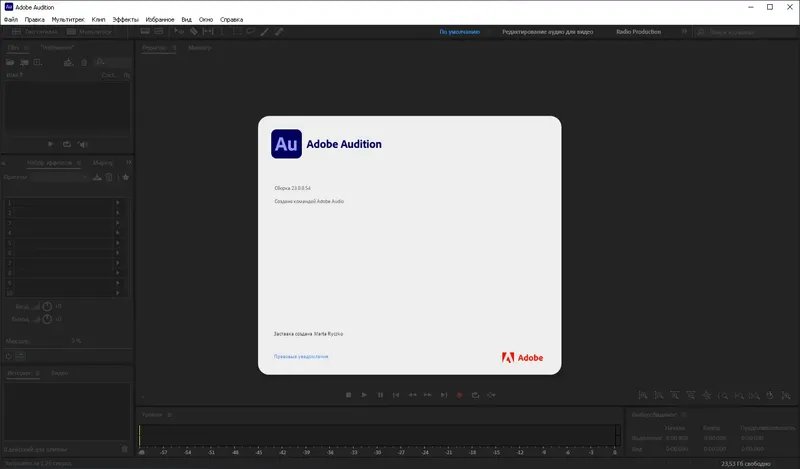The image size is (800, 469).
Task: Open the Правовые уведомления link
Action: 301,357
